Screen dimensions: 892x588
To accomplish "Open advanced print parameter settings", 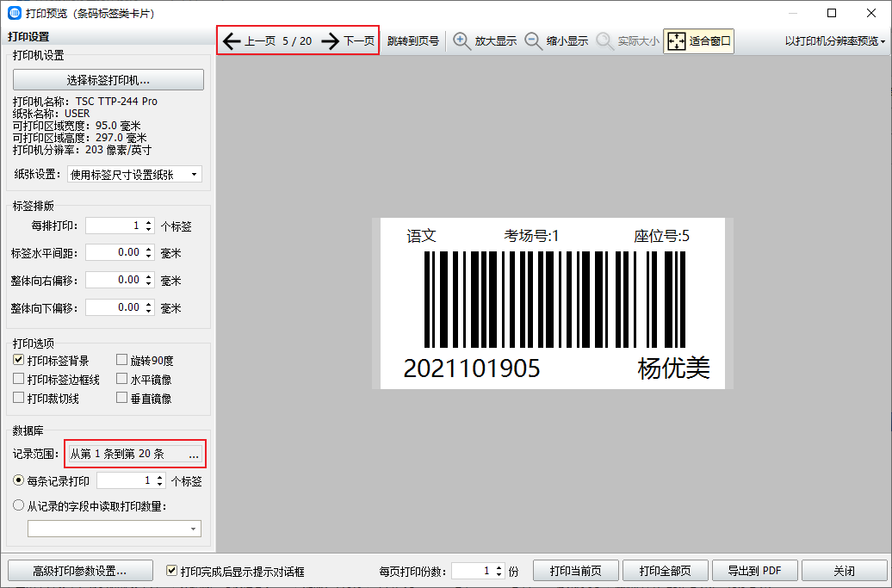I will coord(80,571).
